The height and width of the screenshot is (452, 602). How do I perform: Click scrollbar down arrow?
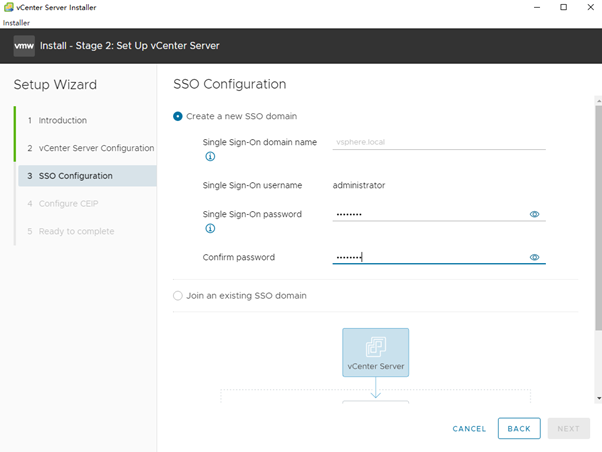coord(599,398)
